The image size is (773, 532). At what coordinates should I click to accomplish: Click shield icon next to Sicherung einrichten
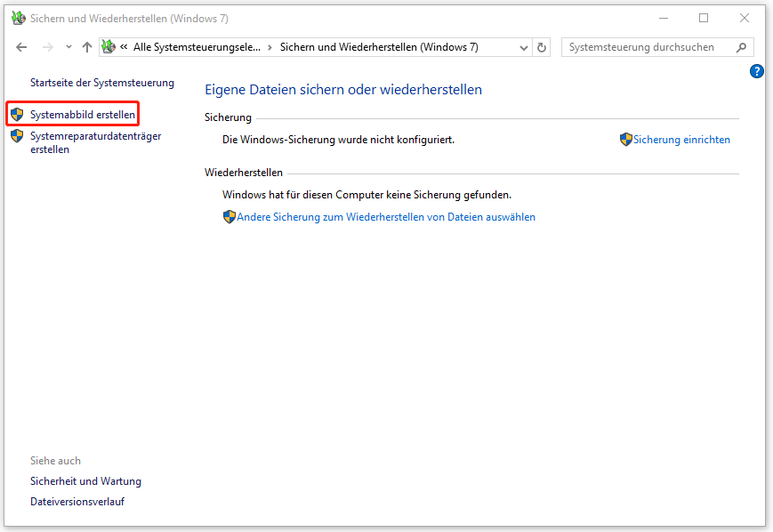click(626, 140)
